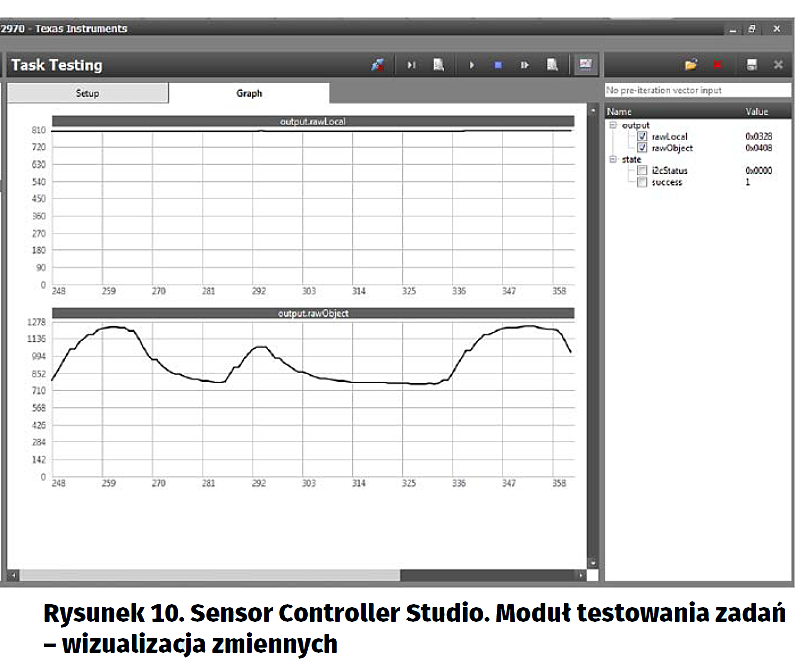Viewport: 805px width, 664px height.
Task: Uncheck the rawLocal variable checkbox
Action: (x=641, y=136)
